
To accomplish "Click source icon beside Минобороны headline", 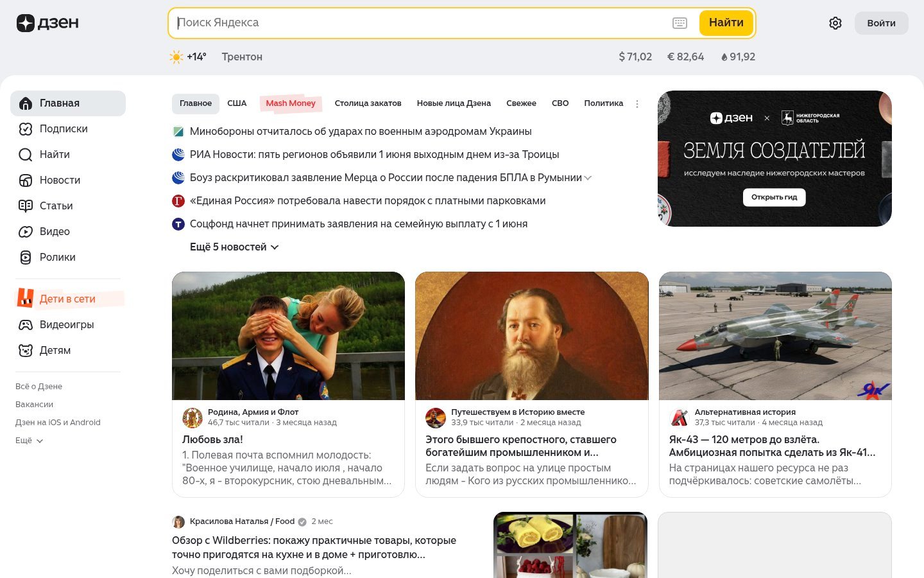I will point(178,132).
